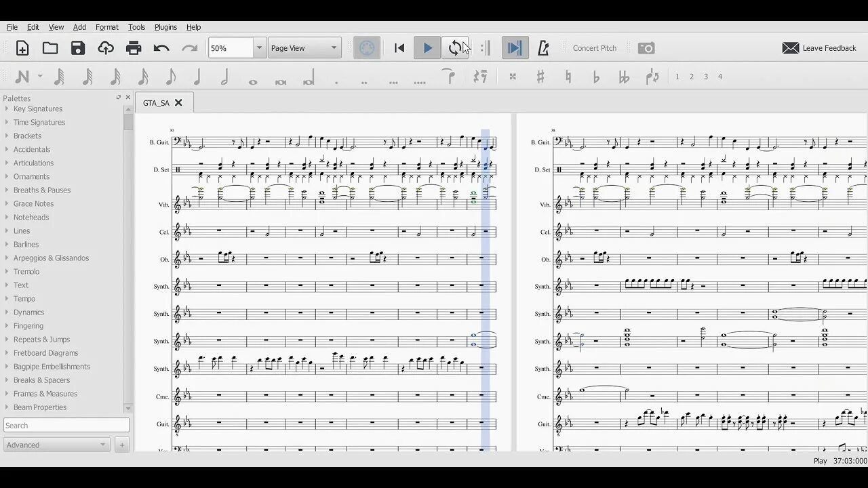Viewport: 868px width, 488px height.
Task: Open the Plugins menu
Action: pos(165,27)
